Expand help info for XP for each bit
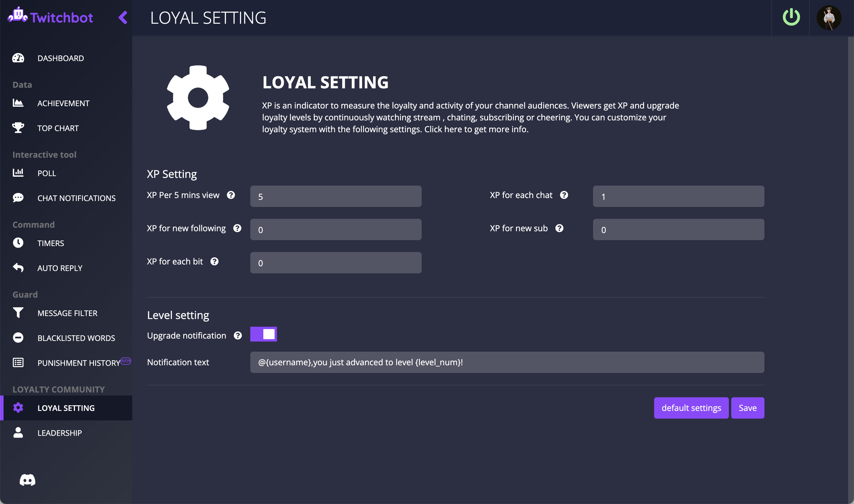 214,261
